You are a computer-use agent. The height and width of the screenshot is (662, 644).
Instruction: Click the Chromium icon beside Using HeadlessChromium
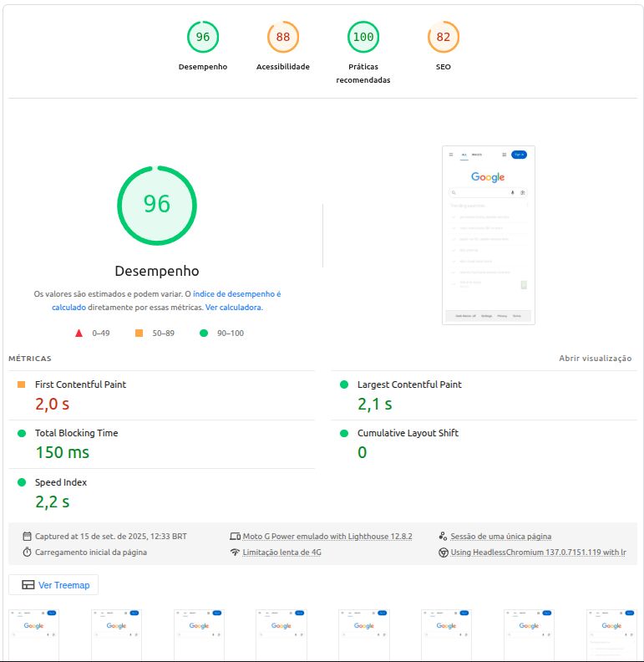coord(444,553)
